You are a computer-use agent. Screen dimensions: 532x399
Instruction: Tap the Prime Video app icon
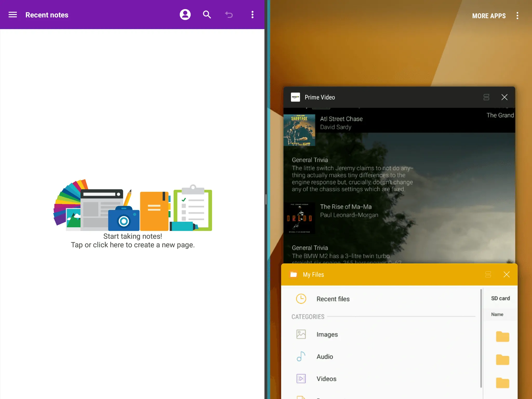295,97
